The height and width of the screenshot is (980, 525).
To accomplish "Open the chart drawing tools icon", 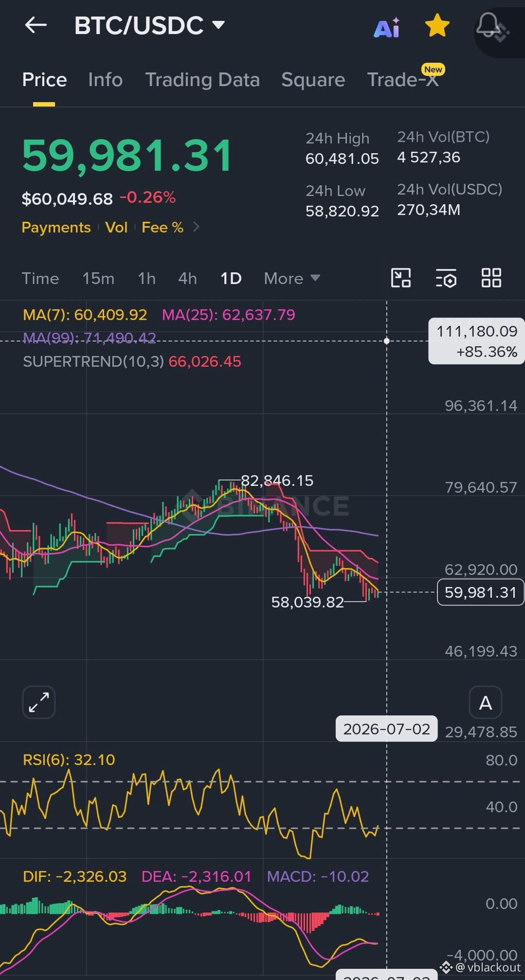I will pyautogui.click(x=401, y=278).
